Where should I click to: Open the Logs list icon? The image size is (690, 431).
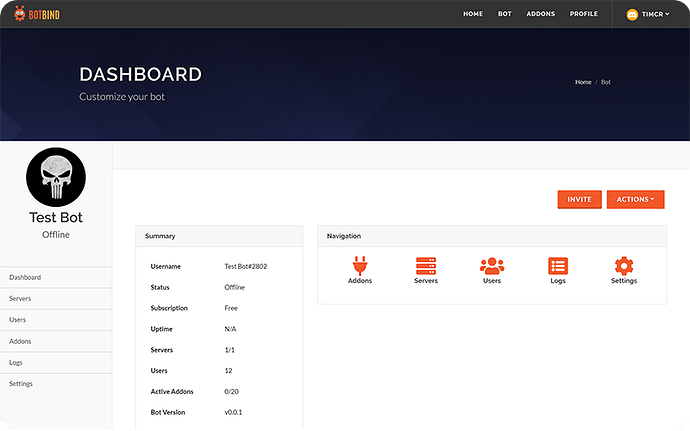pyautogui.click(x=558, y=266)
